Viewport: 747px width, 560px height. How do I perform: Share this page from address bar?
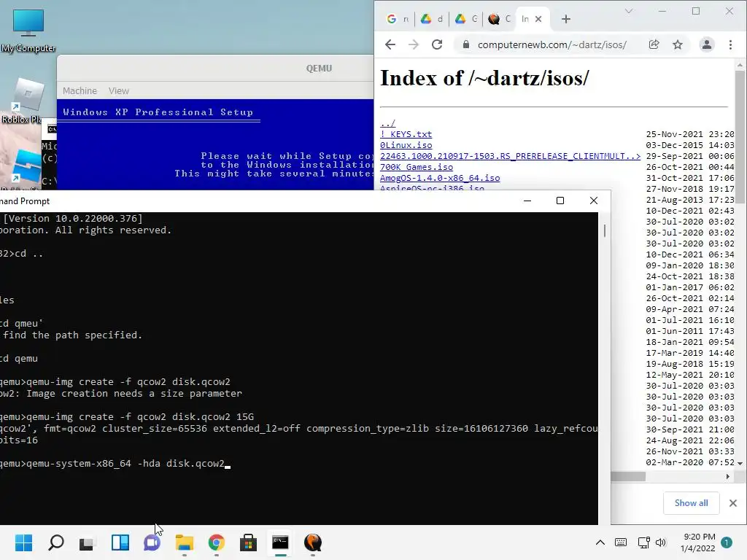point(654,44)
